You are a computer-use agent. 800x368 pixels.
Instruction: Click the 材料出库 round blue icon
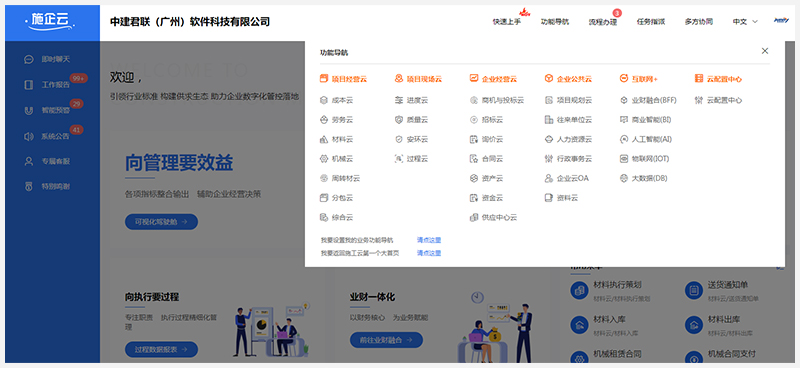tap(694, 325)
